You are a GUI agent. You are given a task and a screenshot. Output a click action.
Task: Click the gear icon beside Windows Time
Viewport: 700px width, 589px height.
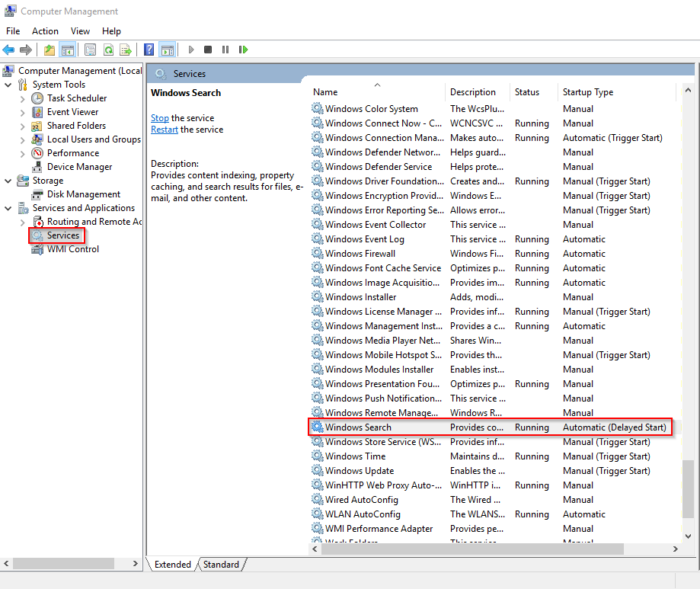[x=318, y=456]
